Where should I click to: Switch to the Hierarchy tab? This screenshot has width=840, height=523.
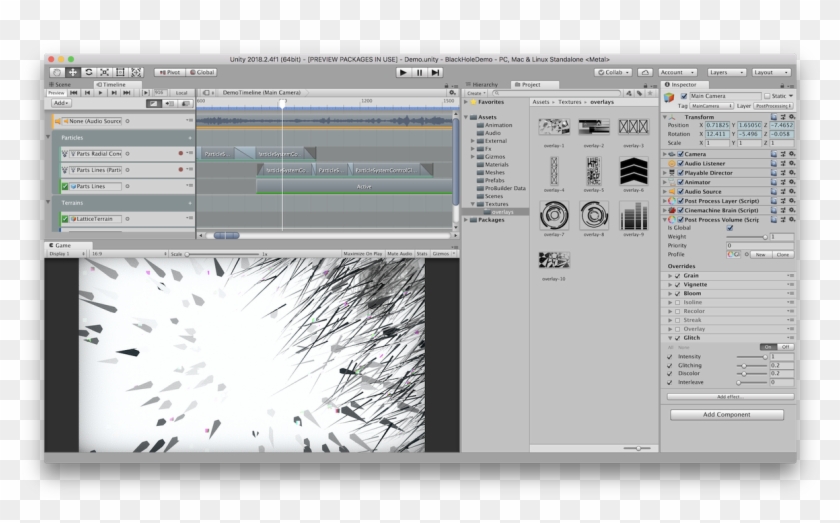point(482,85)
